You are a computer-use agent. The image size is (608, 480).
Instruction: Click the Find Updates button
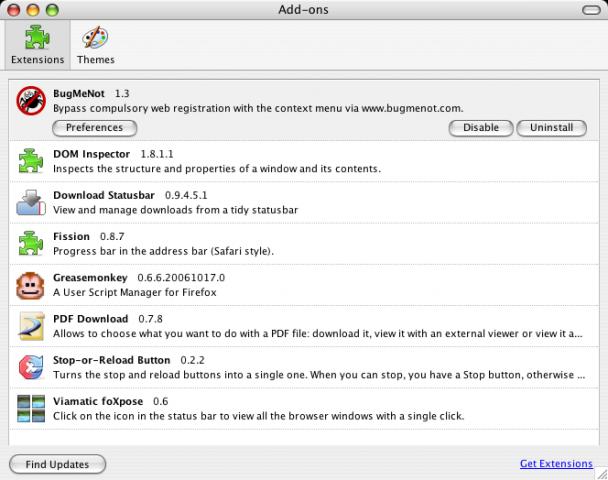click(57, 464)
